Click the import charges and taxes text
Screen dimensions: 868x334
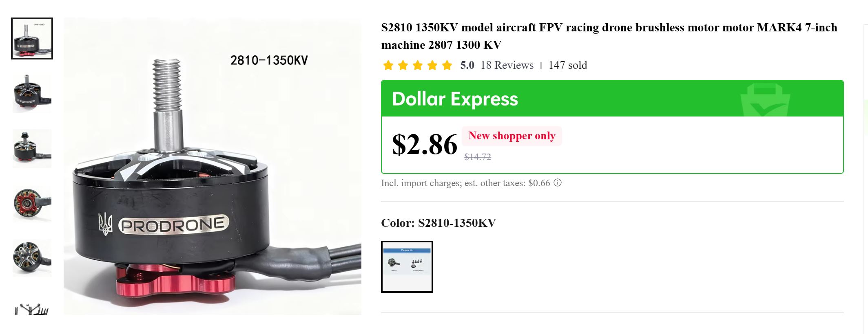point(465,183)
